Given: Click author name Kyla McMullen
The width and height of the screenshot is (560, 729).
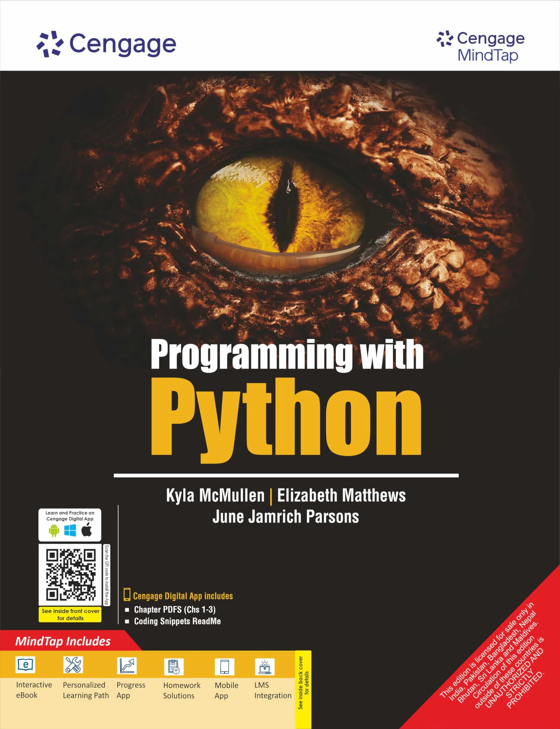Looking at the screenshot, I should click(215, 495).
